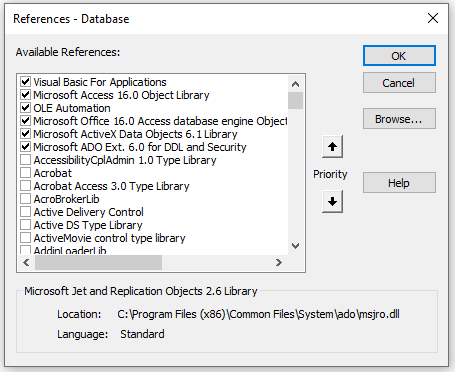Image resolution: width=455 pixels, height=372 pixels.
Task: Tick the AcroBrokerLib checkbox
Action: (x=25, y=199)
